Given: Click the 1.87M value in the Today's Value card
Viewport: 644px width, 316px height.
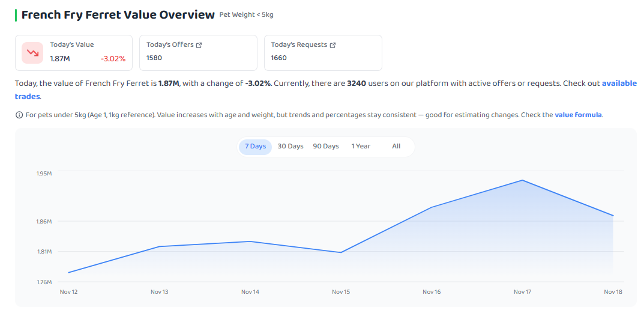Looking at the screenshot, I should tap(60, 59).
